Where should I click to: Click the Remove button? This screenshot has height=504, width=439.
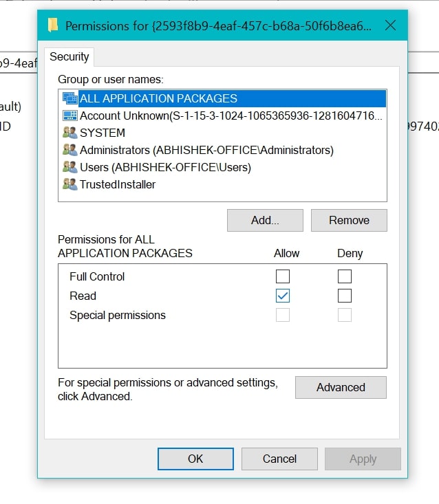[349, 221]
